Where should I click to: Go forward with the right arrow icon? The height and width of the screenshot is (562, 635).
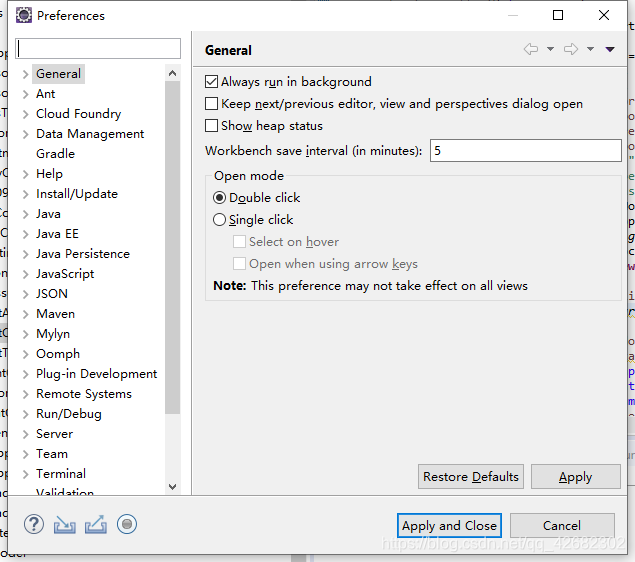tap(571, 49)
